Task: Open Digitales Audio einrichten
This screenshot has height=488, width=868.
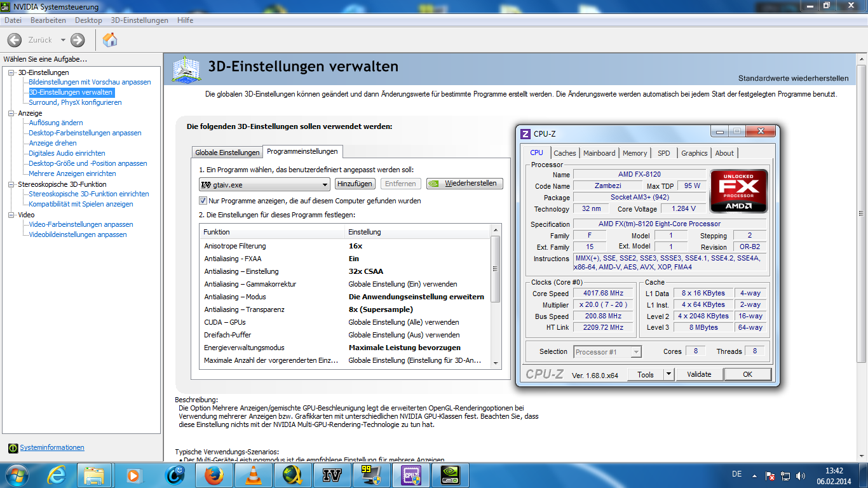Action: 67,153
